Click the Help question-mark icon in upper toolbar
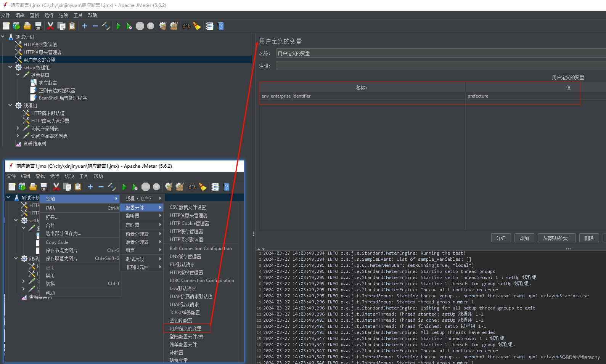606x364 pixels. [x=220, y=26]
